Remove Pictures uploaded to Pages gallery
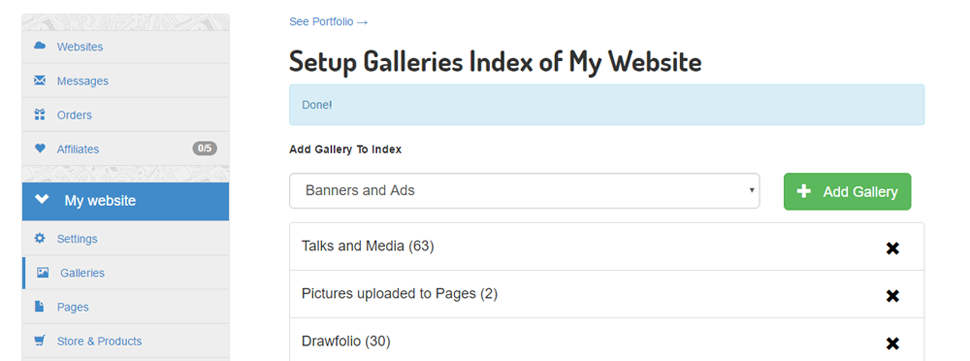 click(x=892, y=296)
